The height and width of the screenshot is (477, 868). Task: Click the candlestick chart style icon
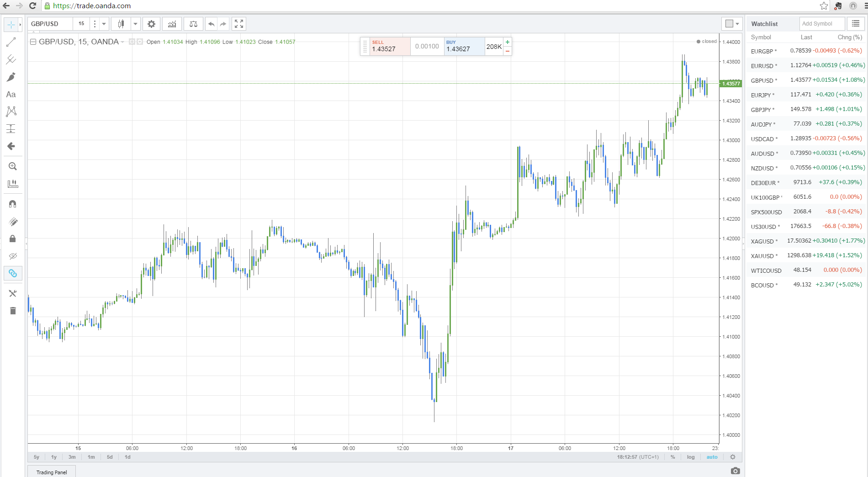coord(121,24)
